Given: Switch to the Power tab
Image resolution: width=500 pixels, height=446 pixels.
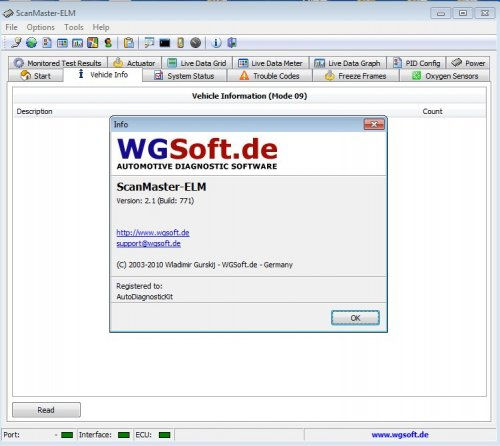Looking at the screenshot, I should [x=468, y=63].
